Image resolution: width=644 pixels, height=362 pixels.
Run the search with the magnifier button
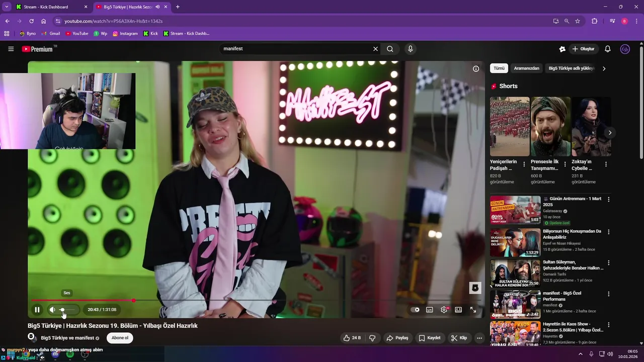tap(390, 49)
